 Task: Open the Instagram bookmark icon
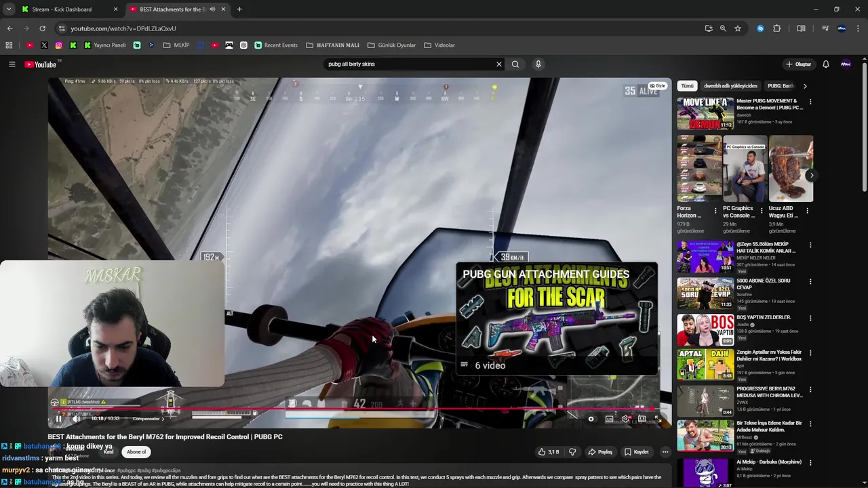coord(59,45)
